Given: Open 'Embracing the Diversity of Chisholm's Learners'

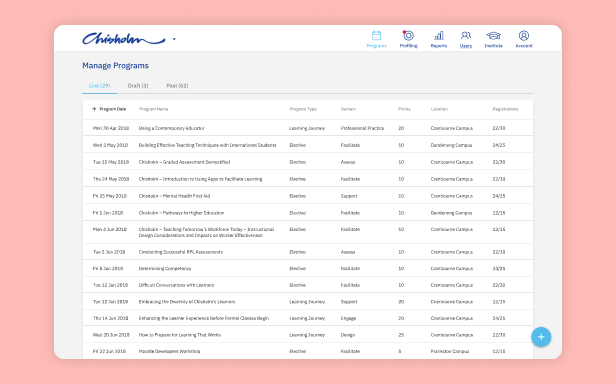Looking at the screenshot, I should [x=187, y=302].
